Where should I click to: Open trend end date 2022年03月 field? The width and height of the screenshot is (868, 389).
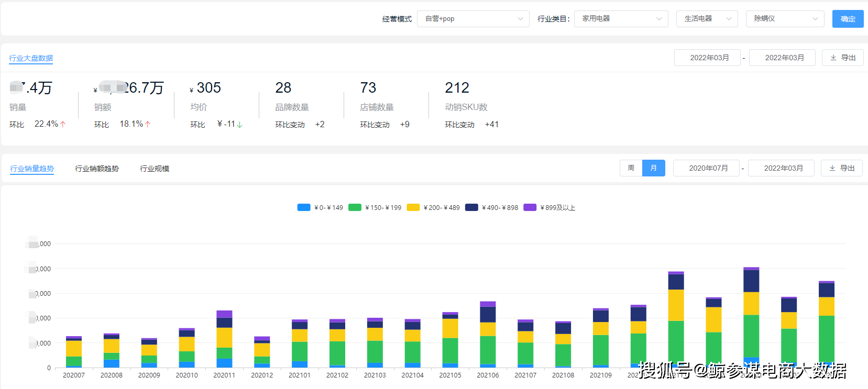pos(781,168)
